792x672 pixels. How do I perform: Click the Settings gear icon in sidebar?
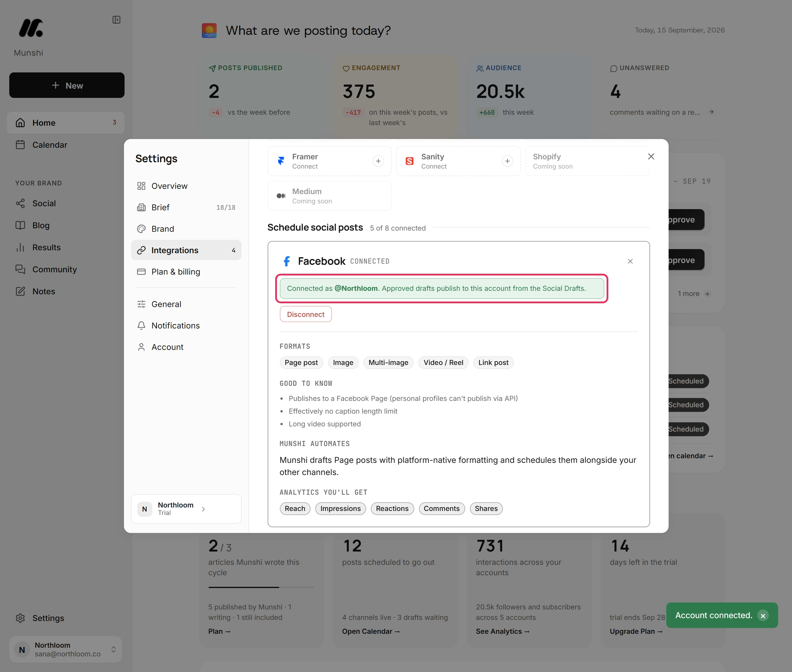click(x=20, y=618)
